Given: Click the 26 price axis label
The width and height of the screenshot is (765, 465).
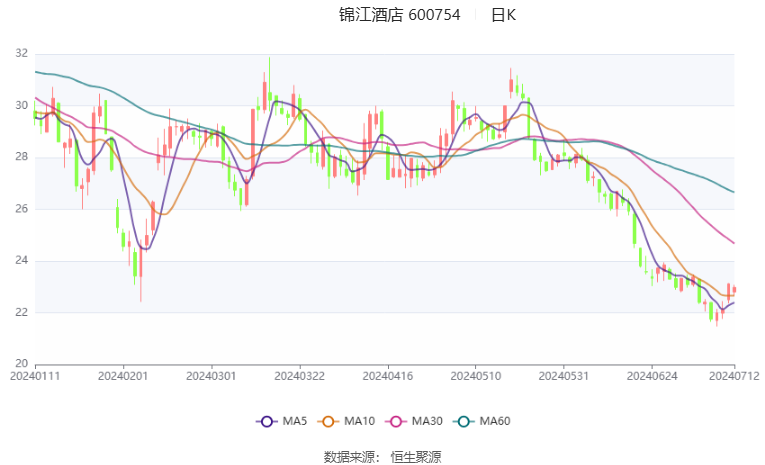Looking at the screenshot, I should [21, 209].
